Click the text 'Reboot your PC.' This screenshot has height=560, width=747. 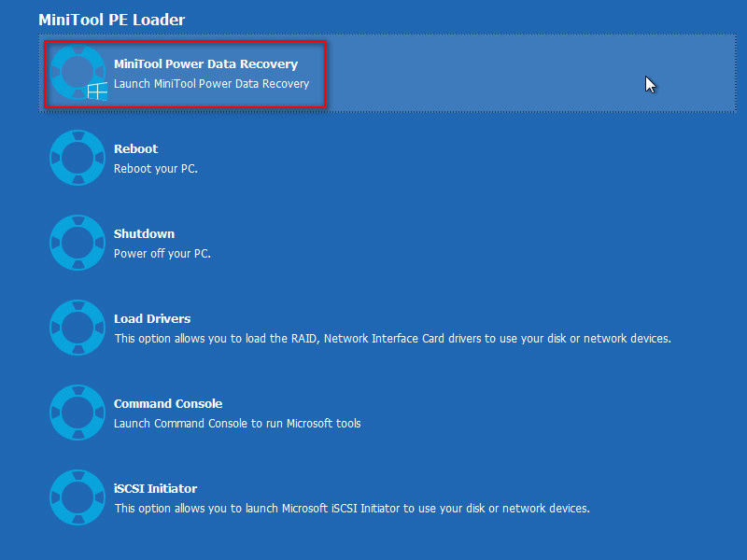tap(156, 168)
